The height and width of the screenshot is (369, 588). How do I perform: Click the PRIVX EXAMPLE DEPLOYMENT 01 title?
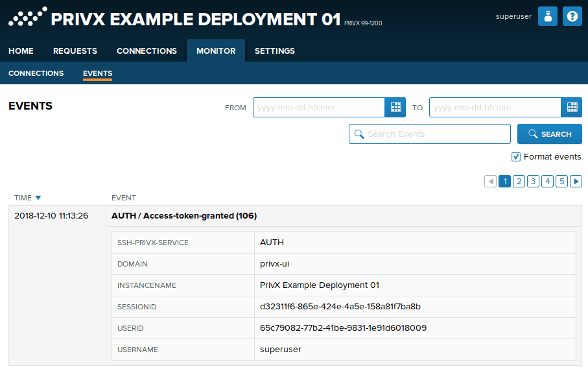coord(195,19)
